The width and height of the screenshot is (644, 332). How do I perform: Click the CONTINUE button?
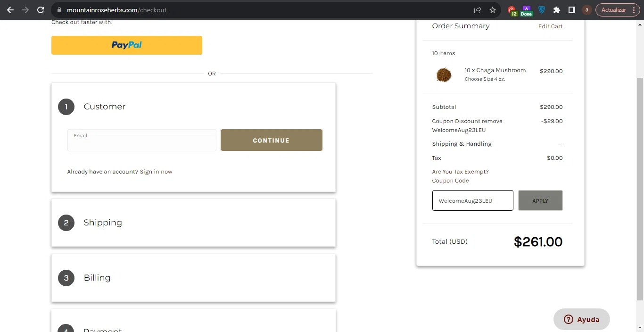272,140
